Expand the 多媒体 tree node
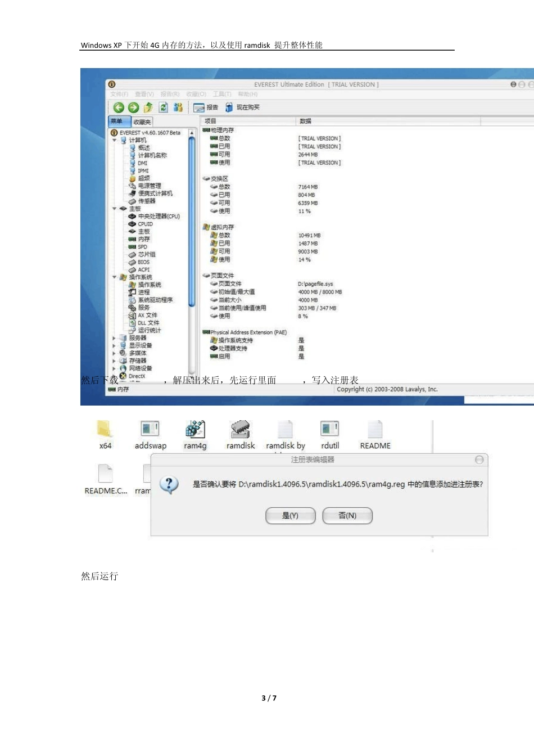 click(114, 353)
